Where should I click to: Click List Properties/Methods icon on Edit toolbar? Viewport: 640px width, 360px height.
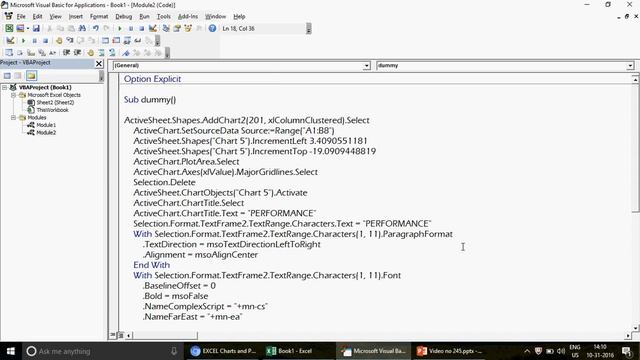[x=9, y=53]
